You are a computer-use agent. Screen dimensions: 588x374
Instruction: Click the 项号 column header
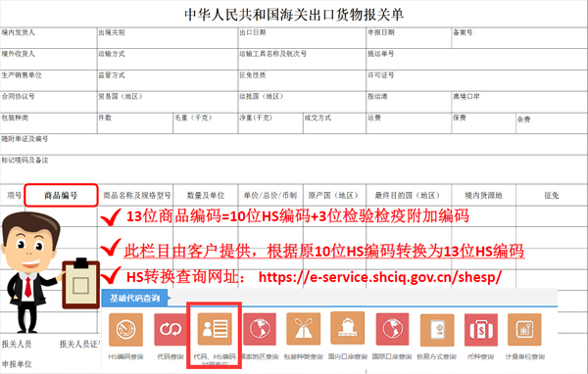[15, 195]
